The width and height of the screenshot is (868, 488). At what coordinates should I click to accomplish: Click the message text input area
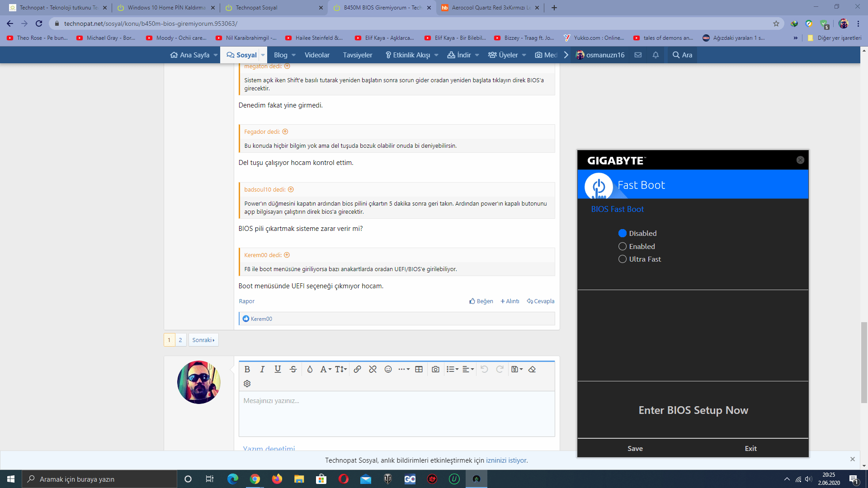pyautogui.click(x=396, y=413)
